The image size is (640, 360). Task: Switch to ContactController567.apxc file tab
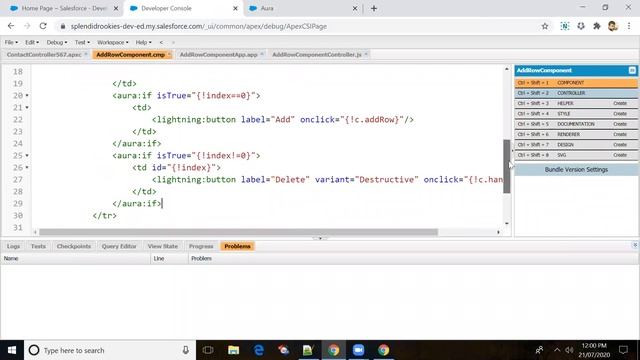coord(44,55)
